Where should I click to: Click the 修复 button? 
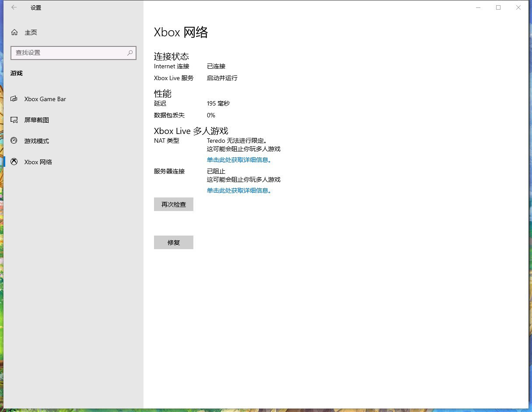[174, 243]
